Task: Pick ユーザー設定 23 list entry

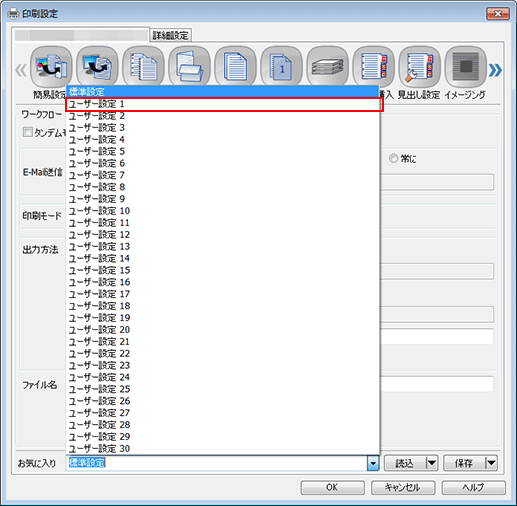Action: coord(222,365)
